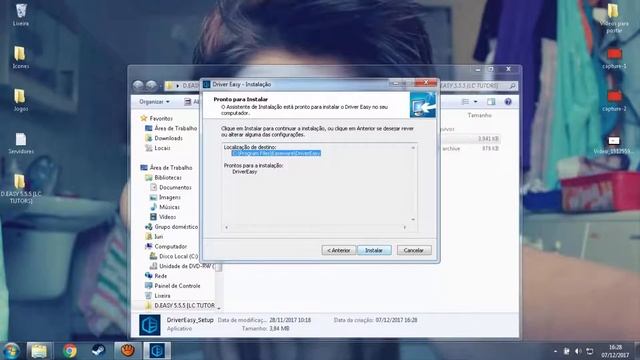Click the action center flag tray icon

tap(567, 351)
